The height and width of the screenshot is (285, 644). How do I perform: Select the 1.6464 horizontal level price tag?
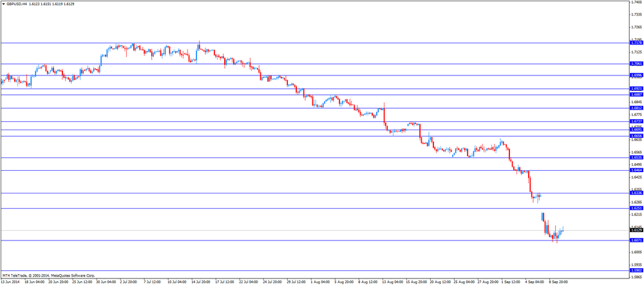636,170
